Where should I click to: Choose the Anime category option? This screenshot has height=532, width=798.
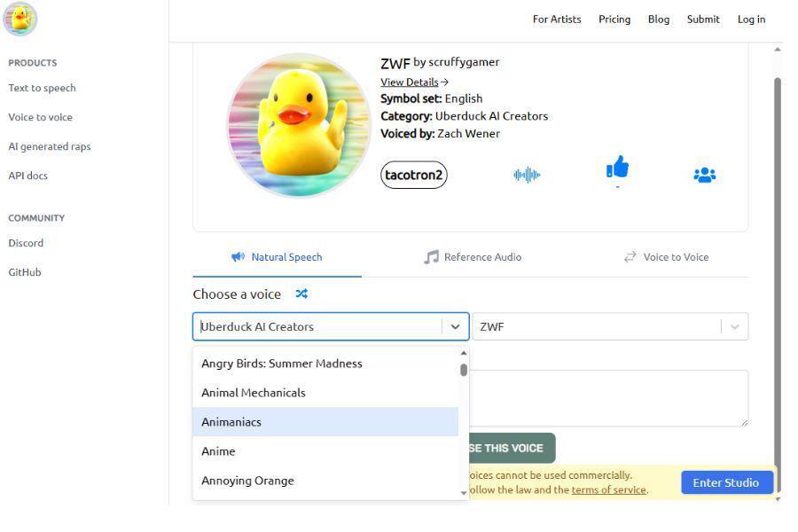point(325,451)
